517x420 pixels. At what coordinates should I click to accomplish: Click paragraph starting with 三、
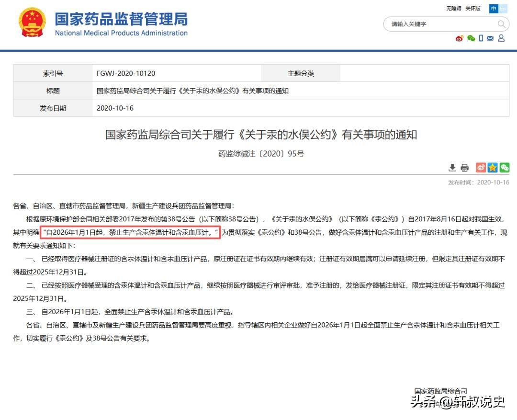(x=131, y=312)
